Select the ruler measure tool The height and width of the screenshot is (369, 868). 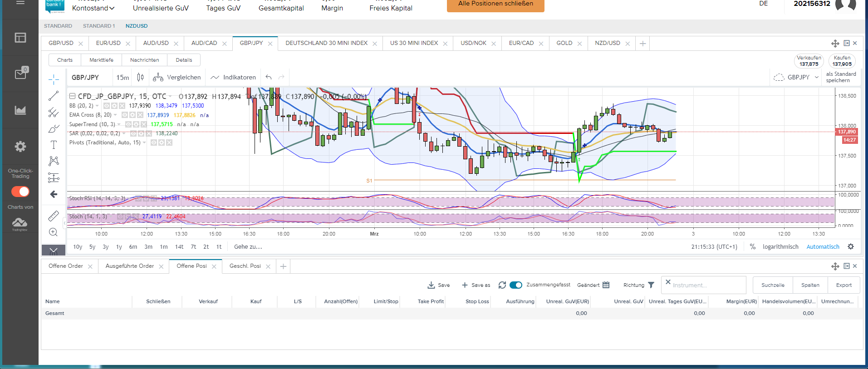click(54, 216)
